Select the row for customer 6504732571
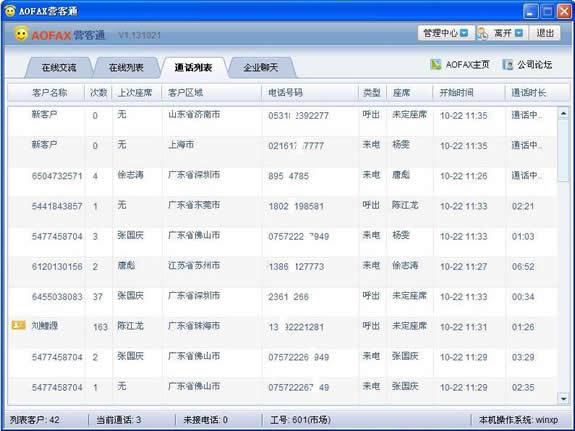 click(282, 176)
